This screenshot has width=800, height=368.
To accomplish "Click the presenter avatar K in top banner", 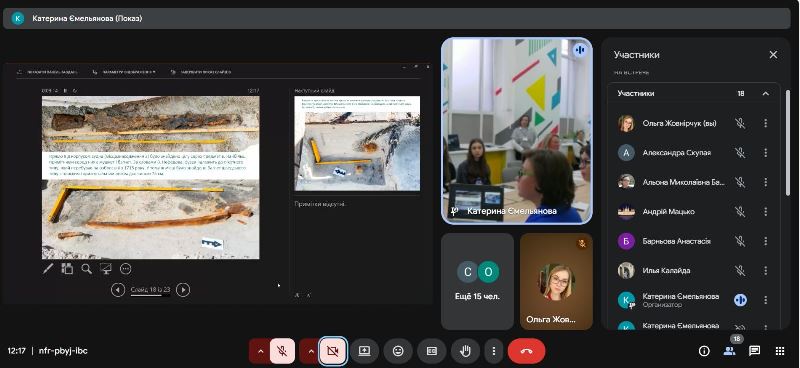I will [18, 18].
